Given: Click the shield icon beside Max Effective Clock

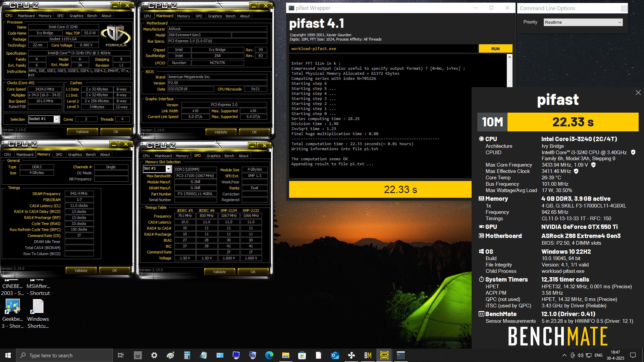Looking at the screenshot, I should click(576, 171).
